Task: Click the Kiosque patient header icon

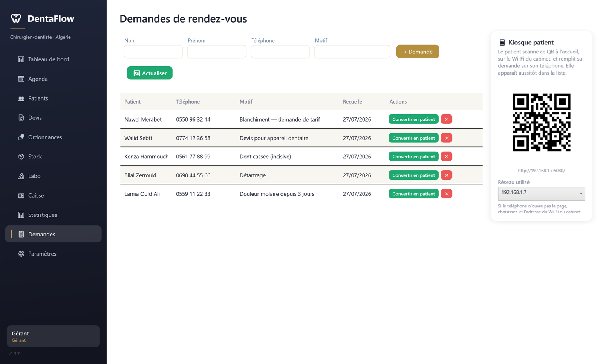Action: coord(502,43)
